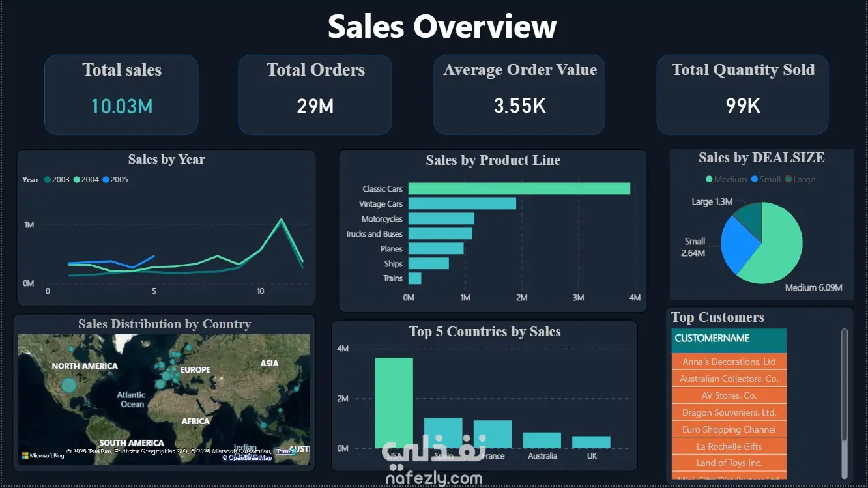
Task: Click the CUSTOMERNAME column header
Action: click(x=729, y=340)
